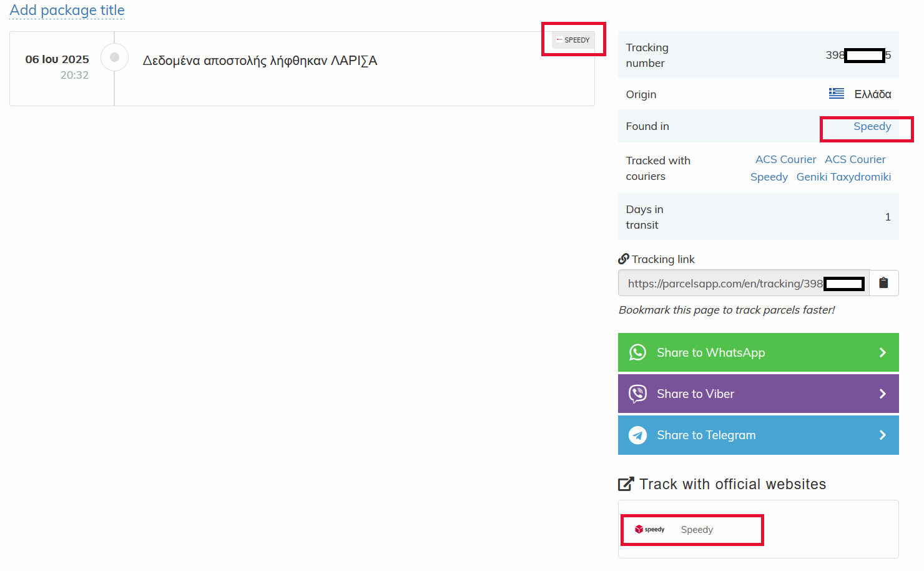Click the Viber logo icon
Screen dimensions: 924x571
(637, 394)
